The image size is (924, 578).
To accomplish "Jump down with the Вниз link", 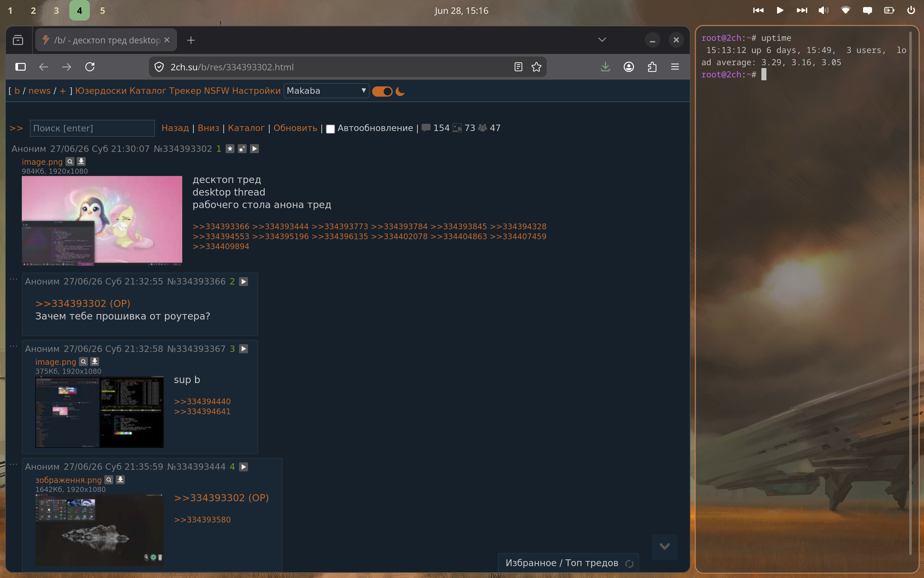I will pos(209,128).
